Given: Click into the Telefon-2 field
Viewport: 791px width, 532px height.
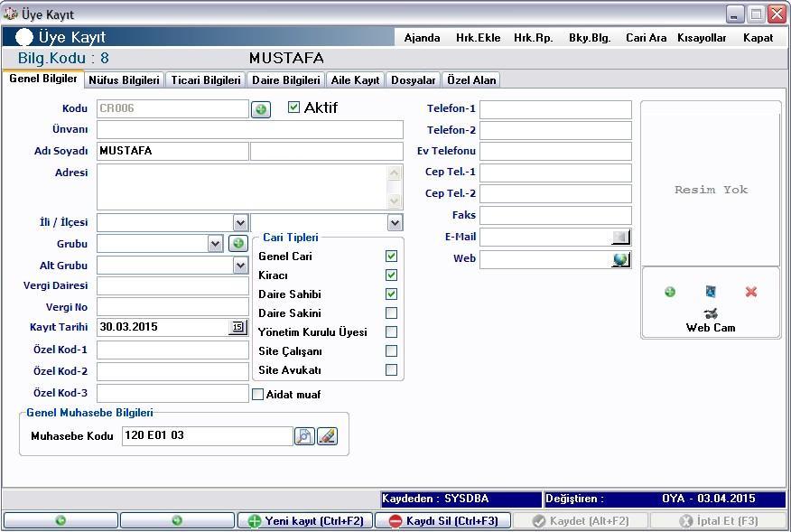Looking at the screenshot, I should (555, 130).
